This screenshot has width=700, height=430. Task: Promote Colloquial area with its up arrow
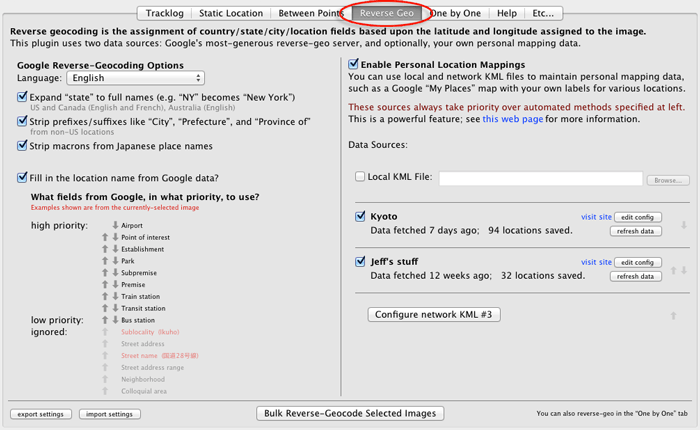click(x=105, y=391)
